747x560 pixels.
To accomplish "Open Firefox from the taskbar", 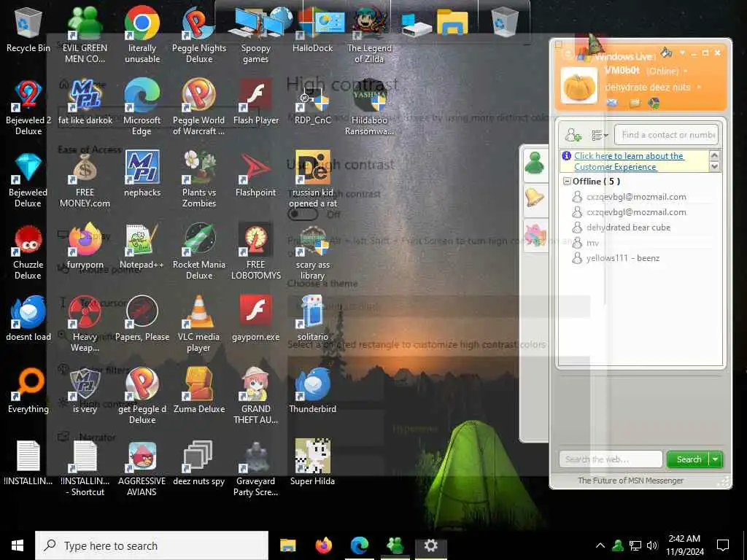I will click(324, 545).
